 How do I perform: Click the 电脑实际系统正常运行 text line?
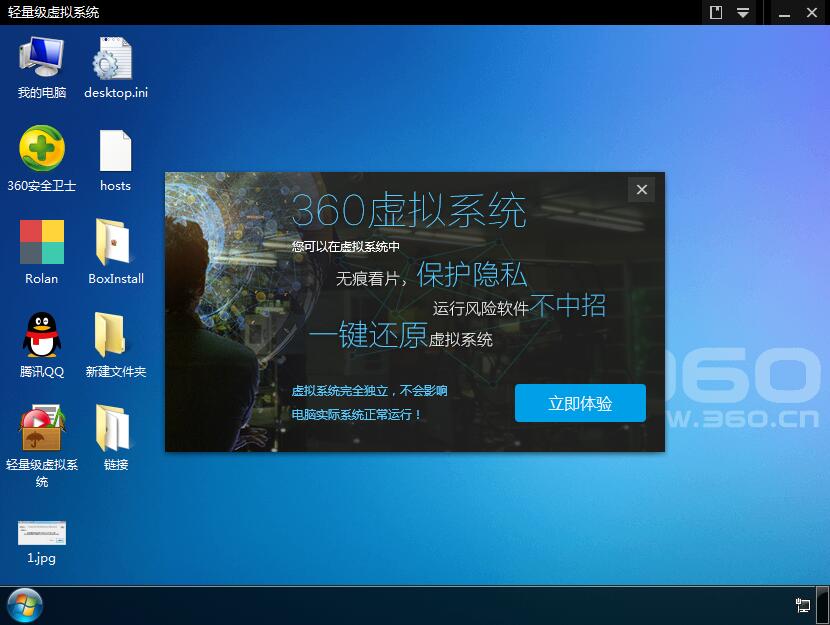(x=356, y=414)
